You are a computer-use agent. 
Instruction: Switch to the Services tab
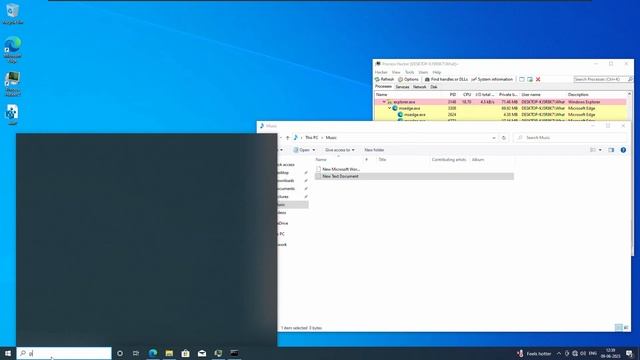402,87
